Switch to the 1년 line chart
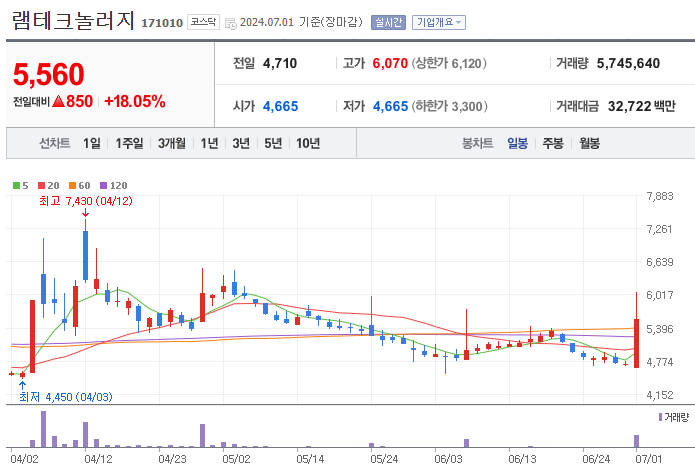The height and width of the screenshot is (471, 695). 209,143
